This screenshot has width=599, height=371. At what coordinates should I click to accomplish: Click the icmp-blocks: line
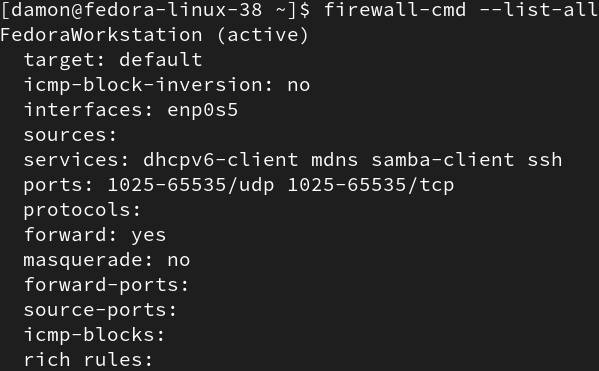(94, 335)
